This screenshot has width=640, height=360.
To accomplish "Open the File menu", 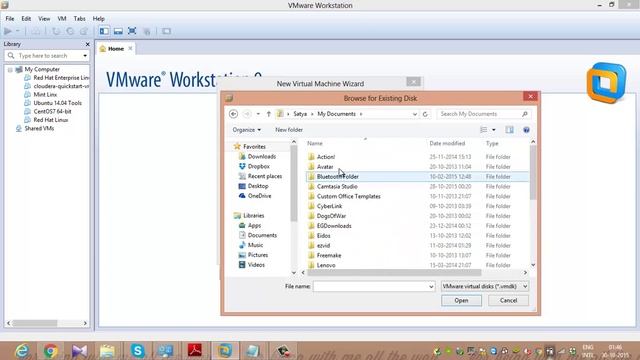I will (x=10, y=18).
